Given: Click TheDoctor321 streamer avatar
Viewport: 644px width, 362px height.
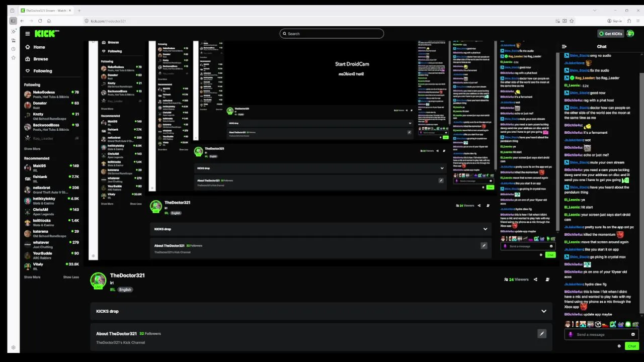Looking at the screenshot, I should [x=98, y=281].
